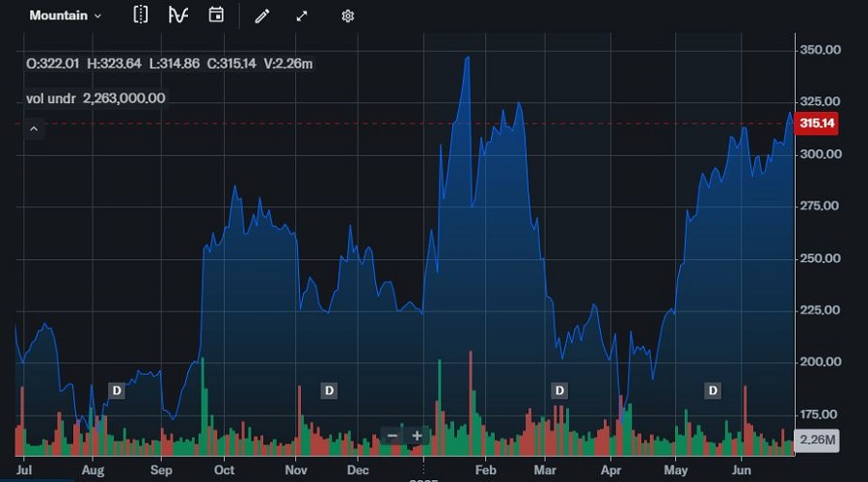The height and width of the screenshot is (482, 868).
Task: Click the 300.00 price axis label
Action: pos(820,154)
